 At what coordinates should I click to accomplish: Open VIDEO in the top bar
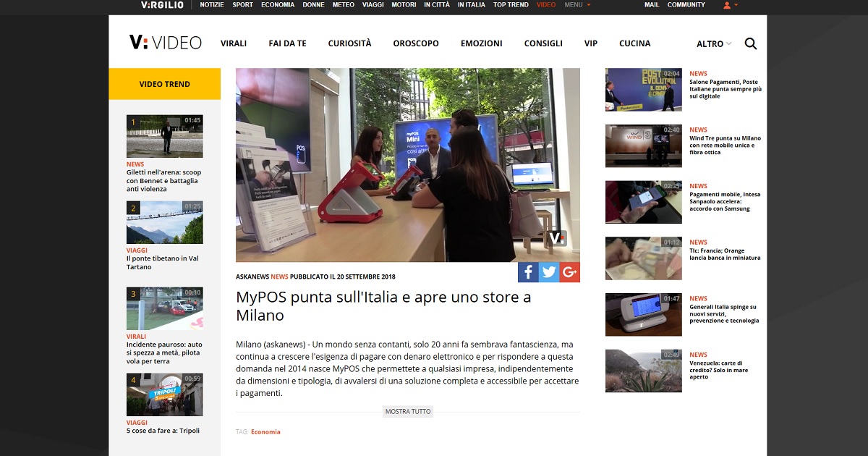(x=546, y=5)
